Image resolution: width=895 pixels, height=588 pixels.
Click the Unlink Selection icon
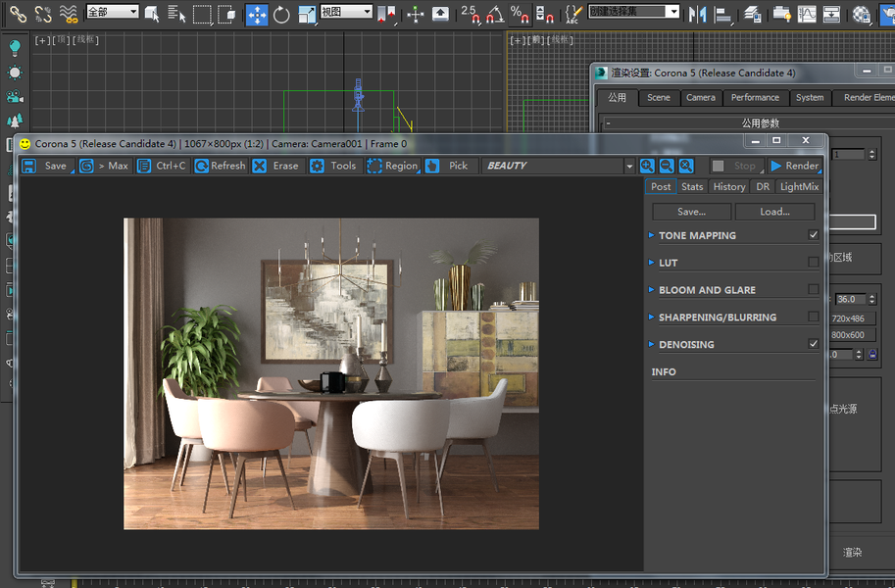pos(43,14)
